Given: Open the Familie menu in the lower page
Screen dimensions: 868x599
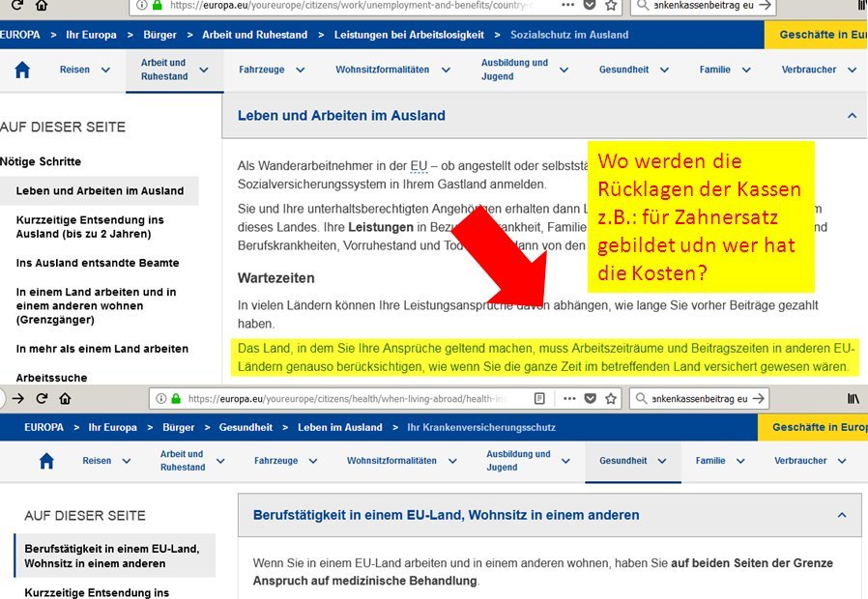Looking at the screenshot, I should point(710,461).
